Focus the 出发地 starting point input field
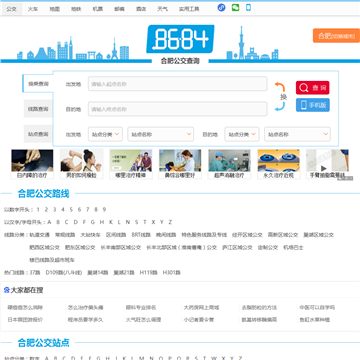360x360 pixels. pyautogui.click(x=177, y=84)
